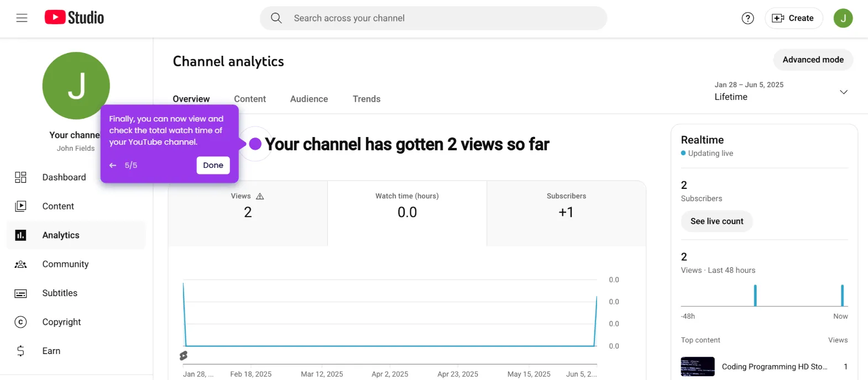Click the YouTube Studio logo
Image resolution: width=868 pixels, height=380 pixels.
click(74, 18)
